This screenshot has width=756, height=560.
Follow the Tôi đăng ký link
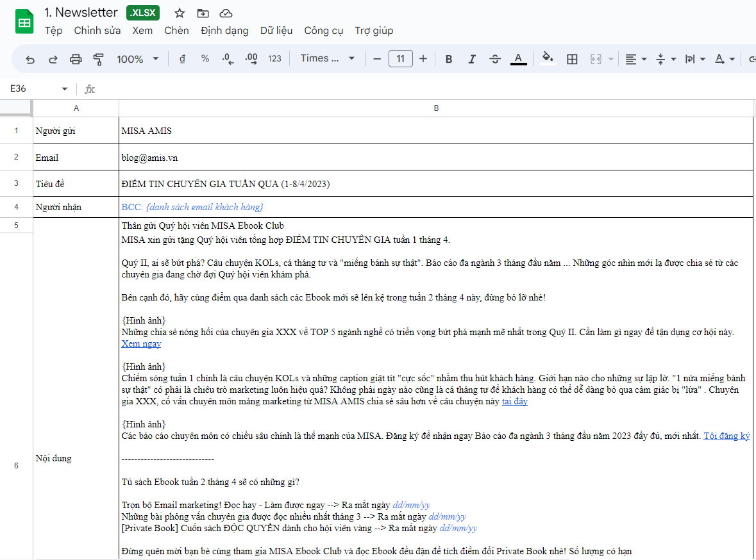[x=727, y=436]
